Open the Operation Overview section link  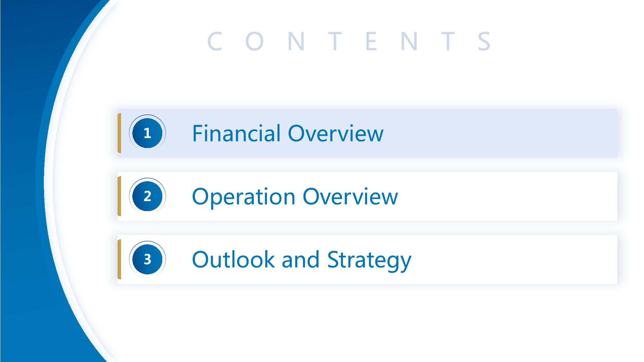[x=295, y=197]
